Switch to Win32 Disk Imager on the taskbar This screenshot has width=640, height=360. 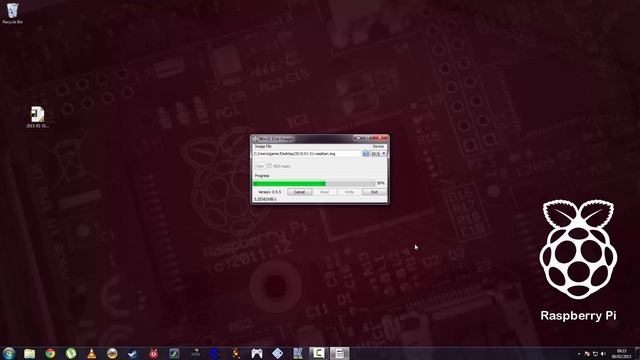coord(340,353)
